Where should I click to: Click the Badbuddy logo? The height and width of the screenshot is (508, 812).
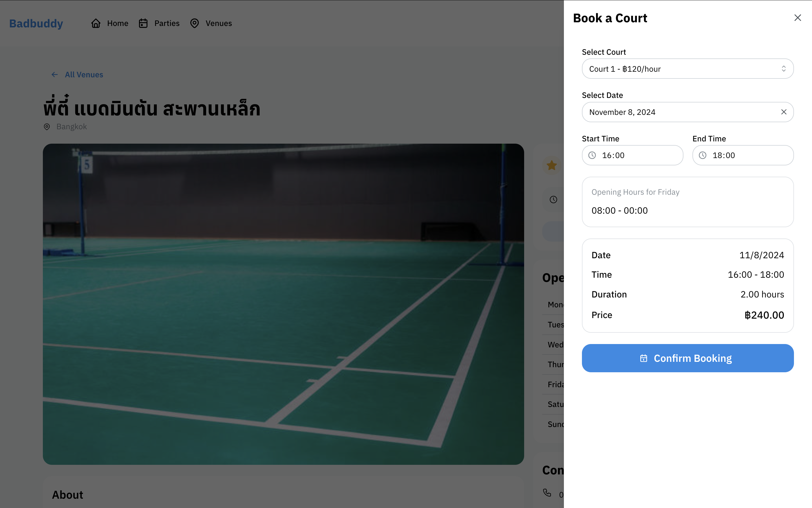(x=36, y=23)
